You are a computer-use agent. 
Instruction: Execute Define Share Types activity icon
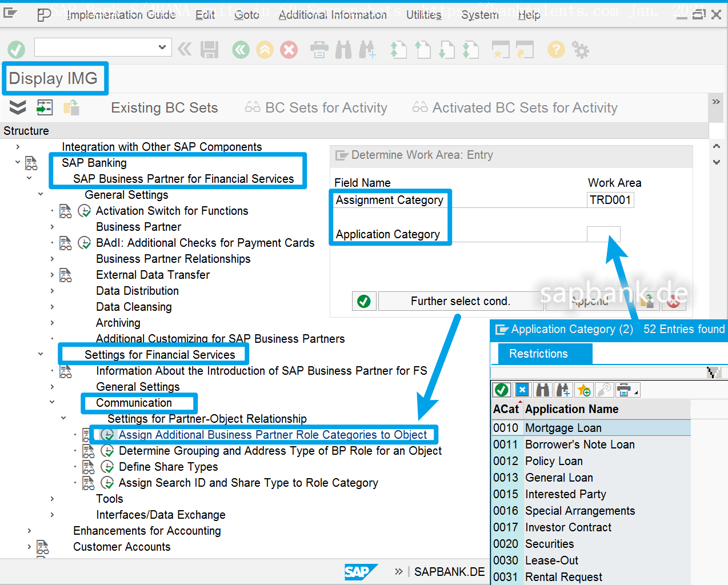tap(107, 467)
